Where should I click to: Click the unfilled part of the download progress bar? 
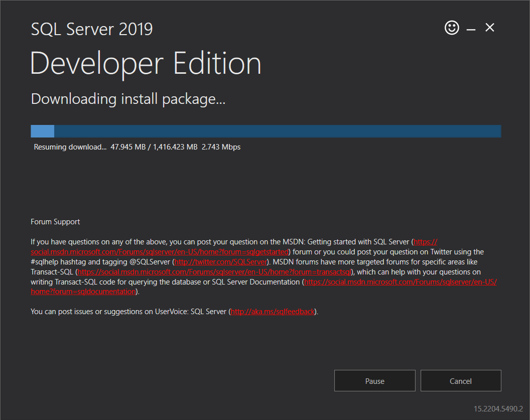point(277,131)
